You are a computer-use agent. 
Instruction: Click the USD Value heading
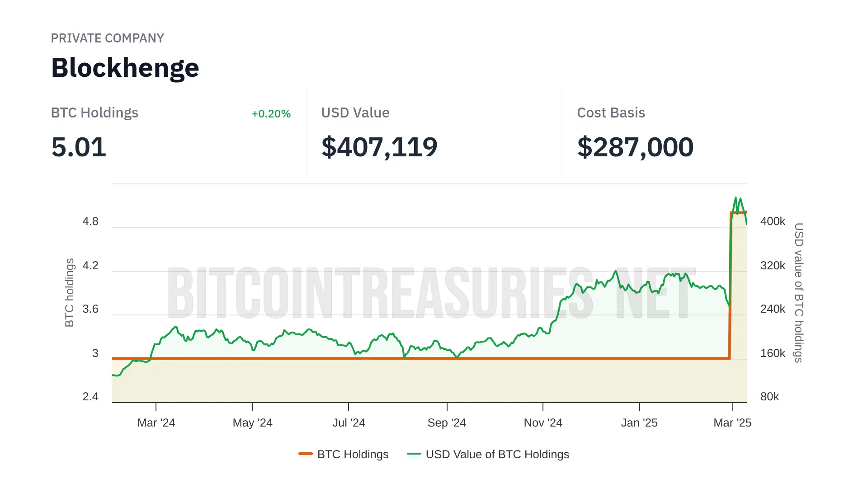point(355,113)
